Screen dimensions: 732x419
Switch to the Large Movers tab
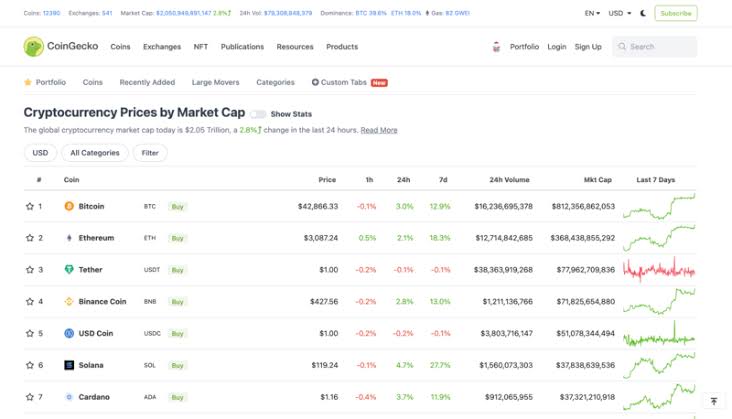(x=215, y=82)
